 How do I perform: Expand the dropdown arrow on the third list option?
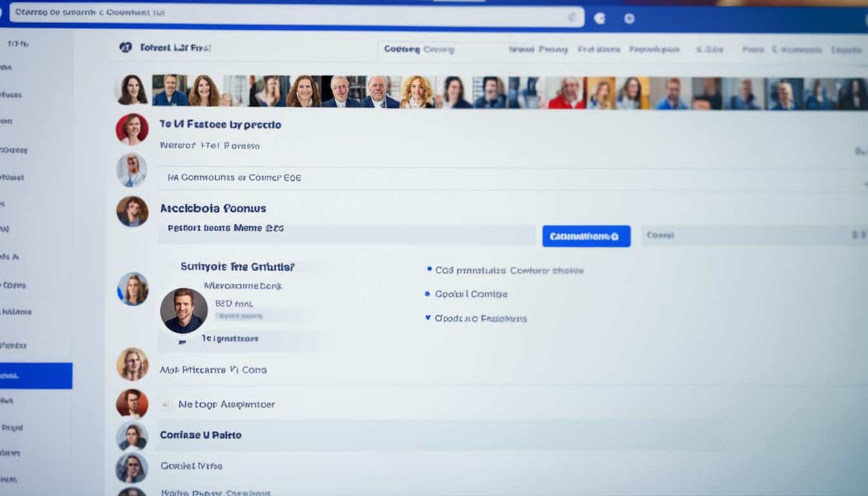(426, 318)
